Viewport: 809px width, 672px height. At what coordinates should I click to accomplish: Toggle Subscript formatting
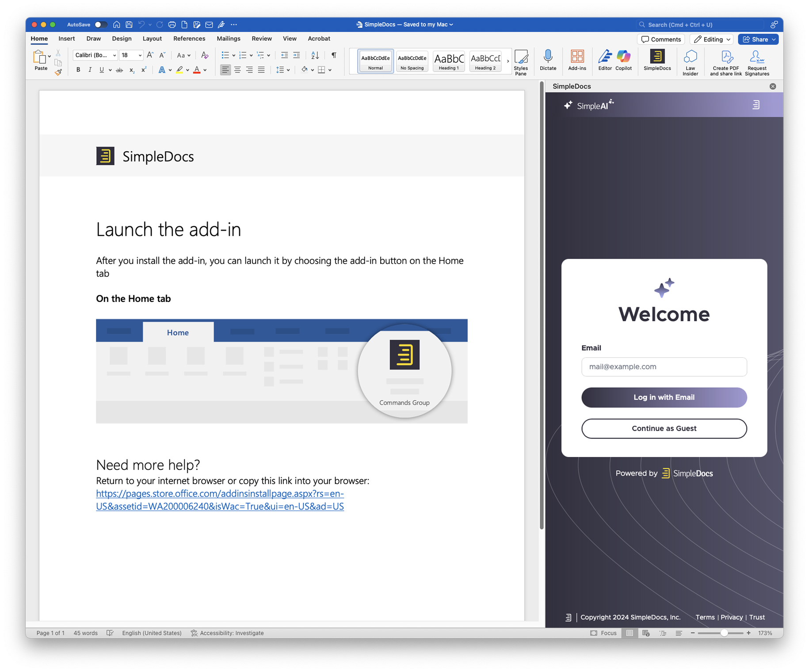tap(132, 70)
